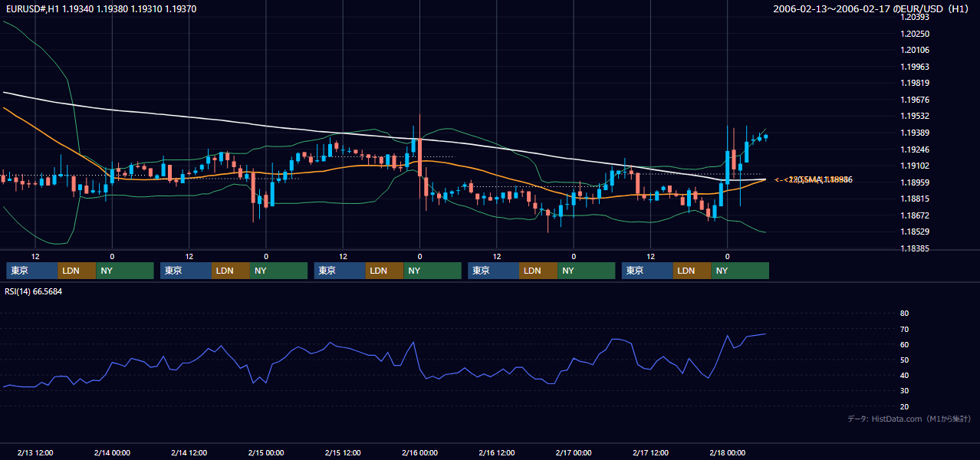Click the 2/17 00:00 time label
Image resolution: width=980 pixels, height=460 pixels.
(574, 452)
